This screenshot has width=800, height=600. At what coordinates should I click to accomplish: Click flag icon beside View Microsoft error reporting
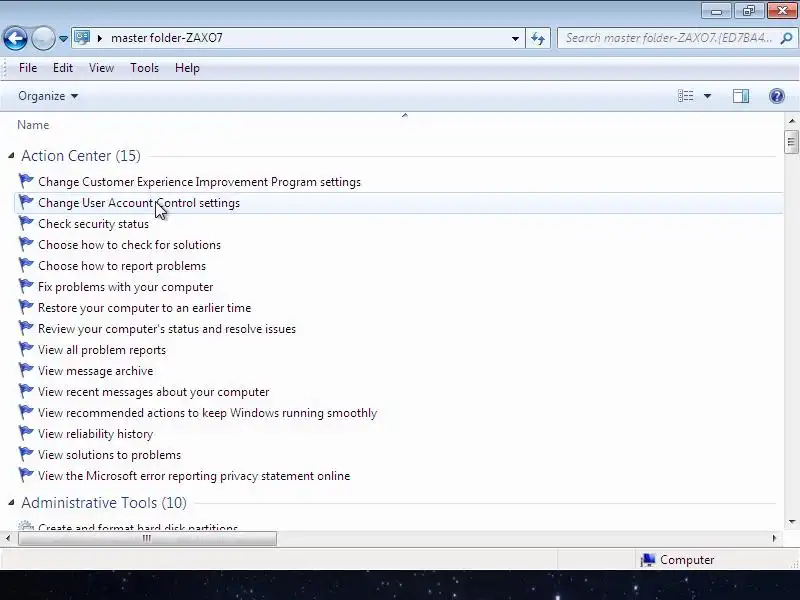click(x=26, y=474)
